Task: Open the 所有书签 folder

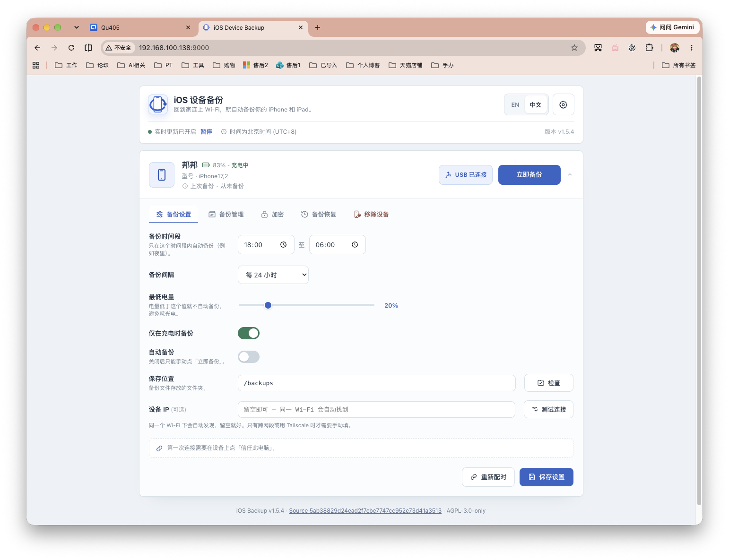Action: tap(679, 65)
